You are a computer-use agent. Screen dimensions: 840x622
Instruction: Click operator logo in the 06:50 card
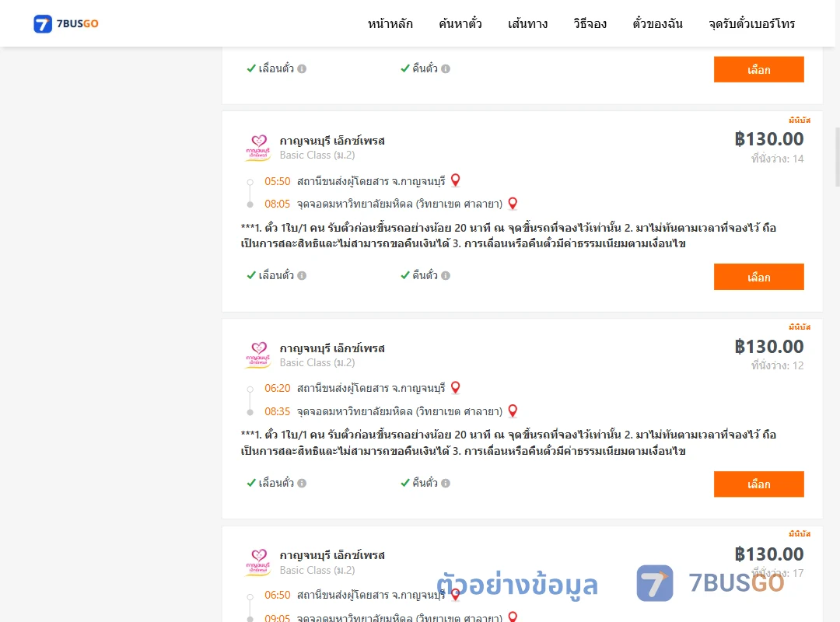coord(258,562)
